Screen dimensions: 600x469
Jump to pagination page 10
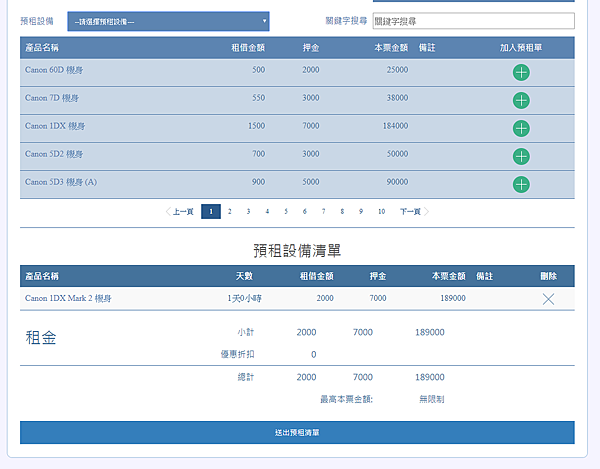tap(382, 212)
